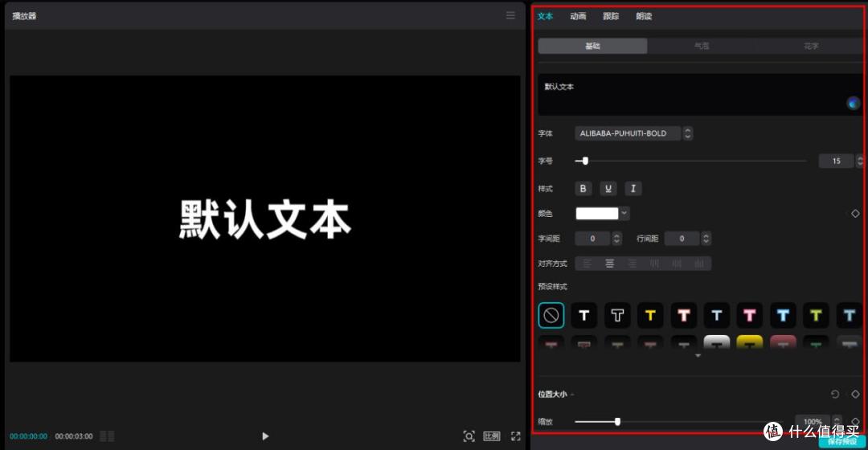Viewport: 868px width, 450px height.
Task: Set vertical text middle alignment
Action: pos(677,264)
